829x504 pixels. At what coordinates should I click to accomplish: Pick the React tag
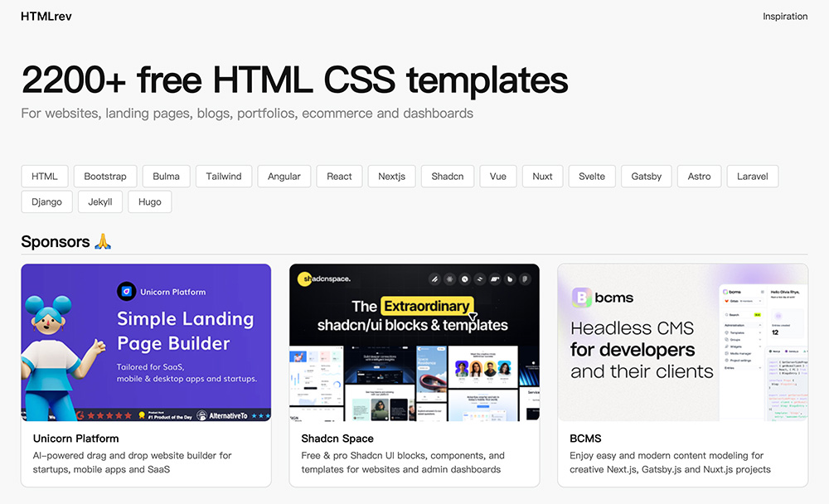[x=339, y=176]
